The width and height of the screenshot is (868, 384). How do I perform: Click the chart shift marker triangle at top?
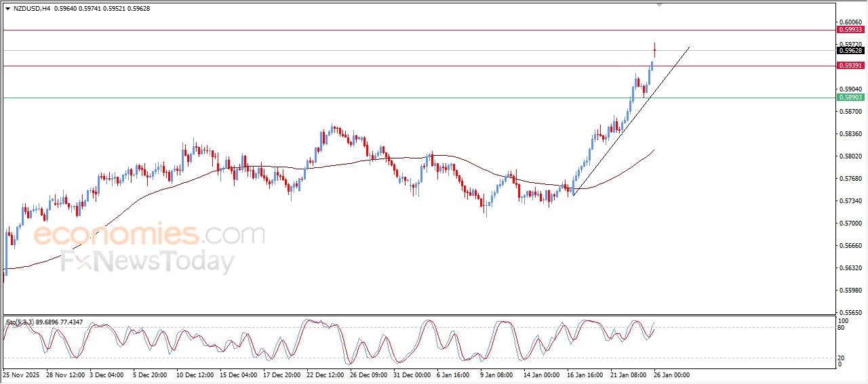click(659, 5)
